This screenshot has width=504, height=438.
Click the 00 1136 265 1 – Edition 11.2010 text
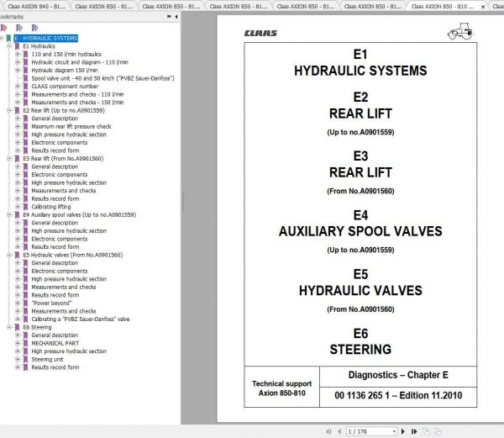pyautogui.click(x=398, y=395)
